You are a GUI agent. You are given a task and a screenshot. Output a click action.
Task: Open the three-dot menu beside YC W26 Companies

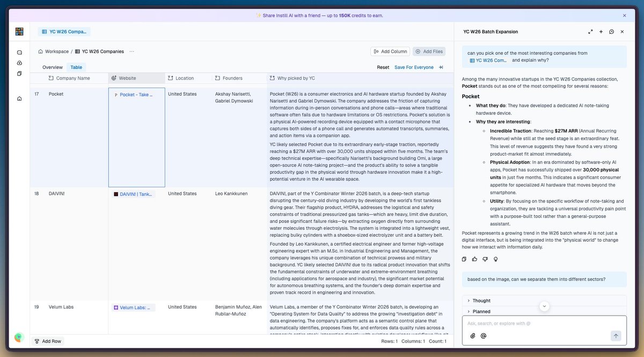click(x=131, y=52)
